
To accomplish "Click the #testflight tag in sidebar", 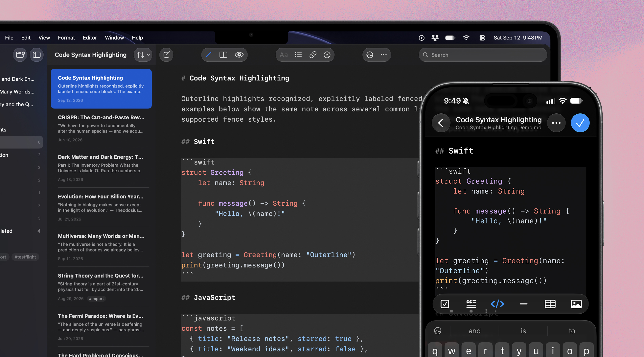I will point(25,257).
